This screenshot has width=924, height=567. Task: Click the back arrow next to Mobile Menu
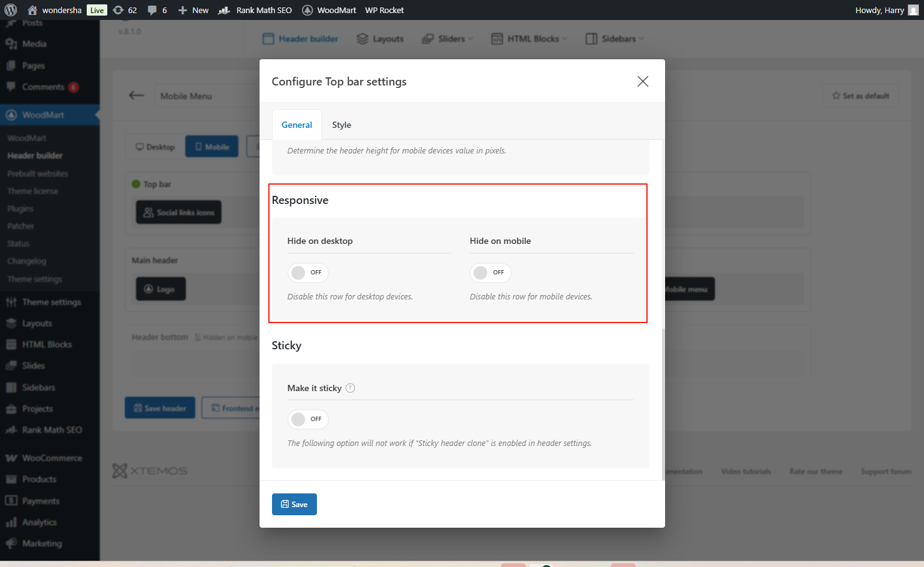coord(137,95)
